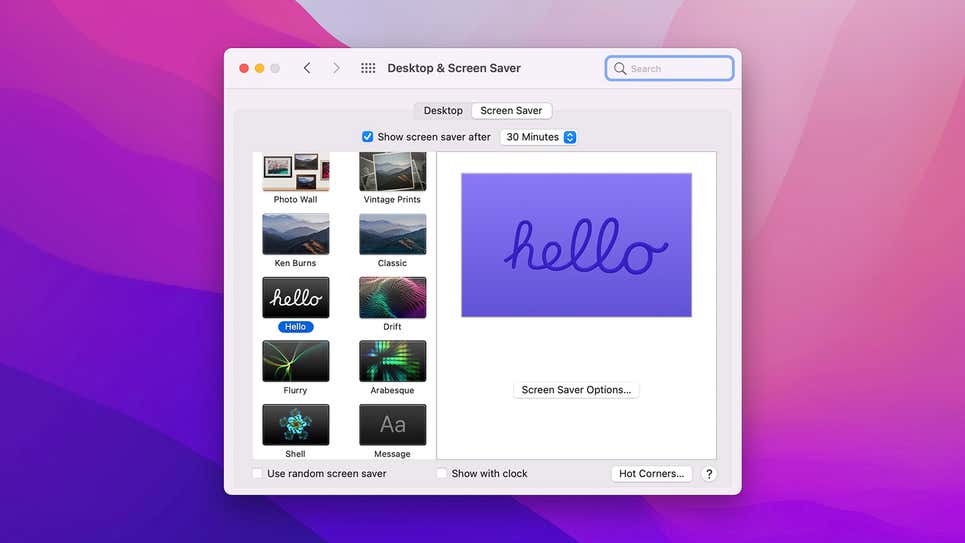Image resolution: width=965 pixels, height=543 pixels.
Task: Switch to the Desktop tab
Action: (x=443, y=111)
